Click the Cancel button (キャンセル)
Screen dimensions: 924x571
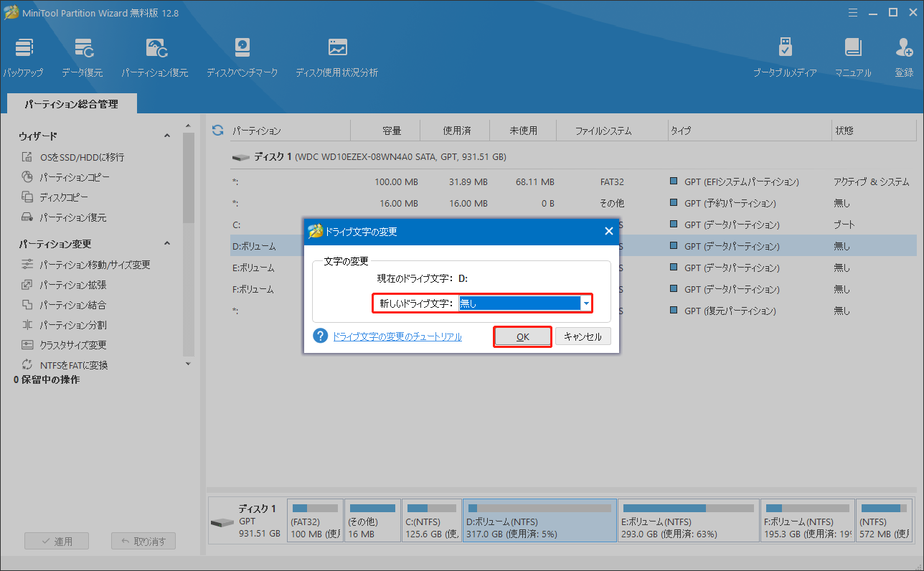pos(583,336)
